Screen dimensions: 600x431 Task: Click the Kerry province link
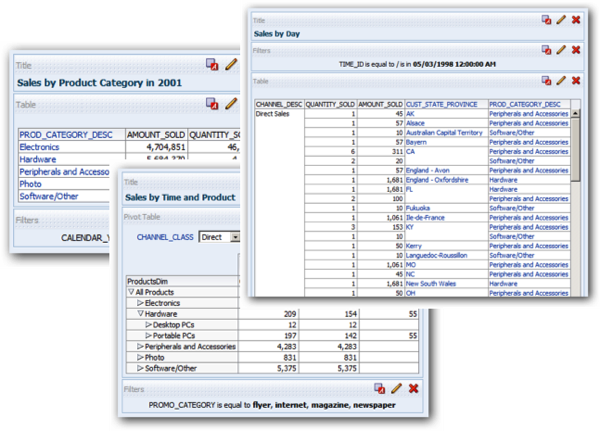tap(414, 246)
